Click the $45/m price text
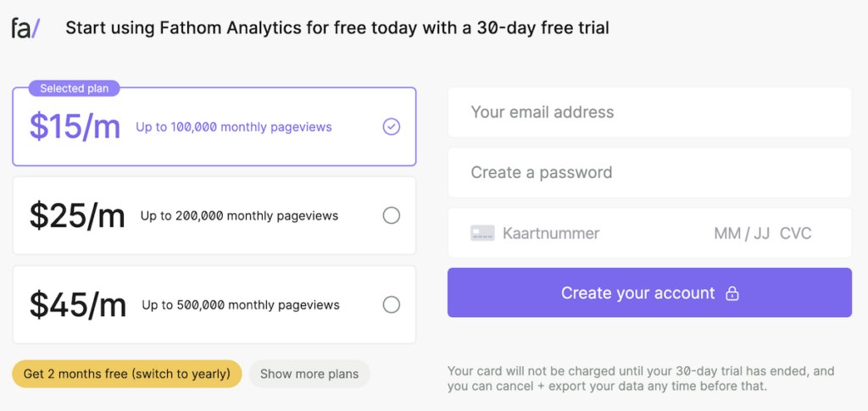868x411 pixels. 77,304
